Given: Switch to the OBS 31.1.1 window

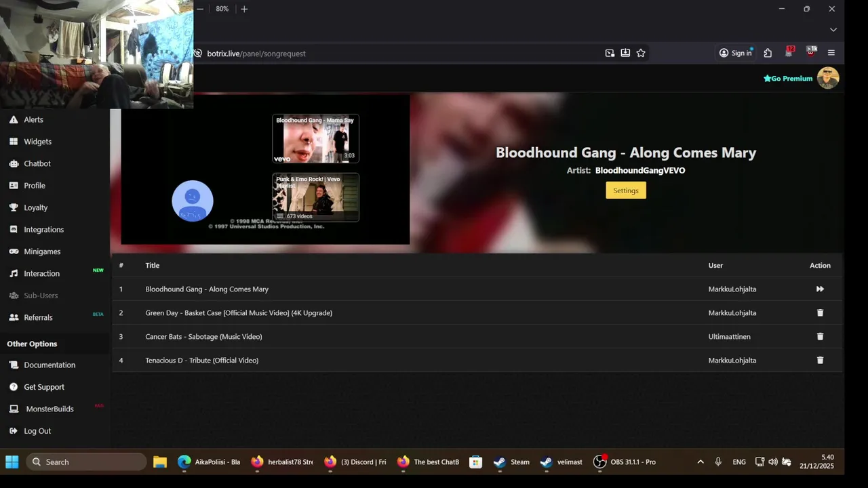Looking at the screenshot, I should 625,462.
